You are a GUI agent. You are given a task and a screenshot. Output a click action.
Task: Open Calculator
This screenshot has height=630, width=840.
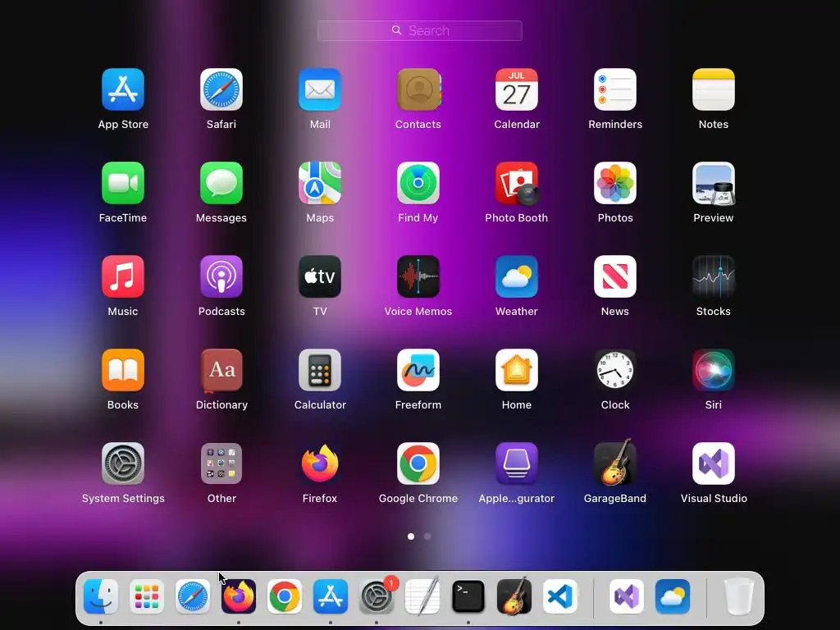(320, 370)
